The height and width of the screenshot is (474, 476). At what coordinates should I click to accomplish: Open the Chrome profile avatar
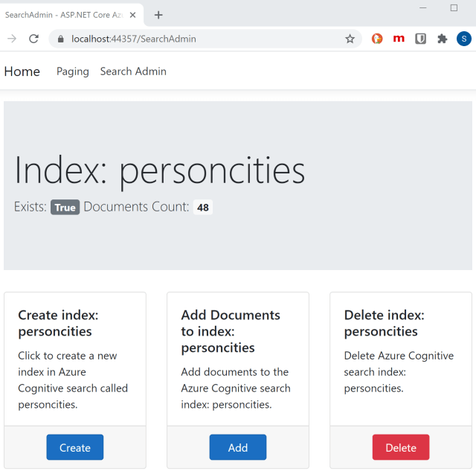click(x=463, y=39)
